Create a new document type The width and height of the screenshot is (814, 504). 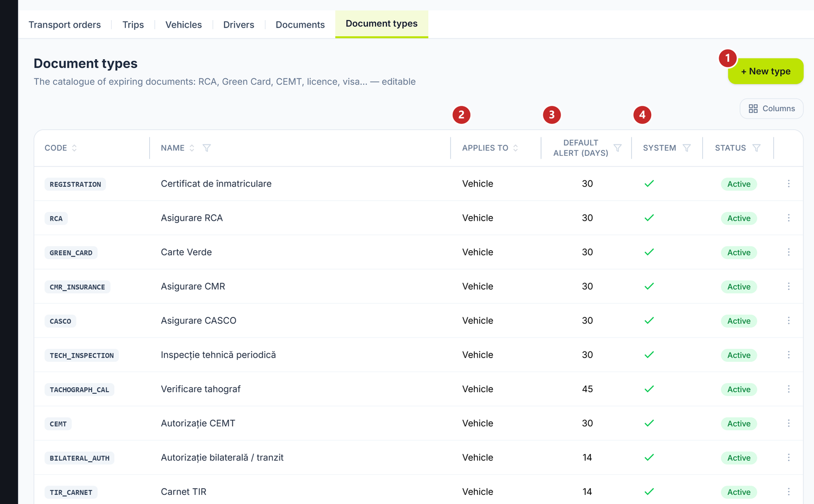coord(766,71)
